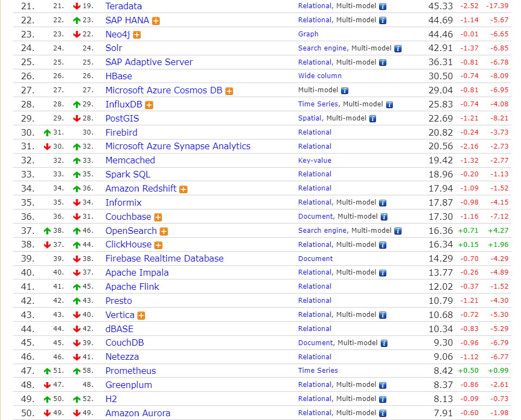
Task: Click the info icon in the Solr row
Action: (x=398, y=48)
